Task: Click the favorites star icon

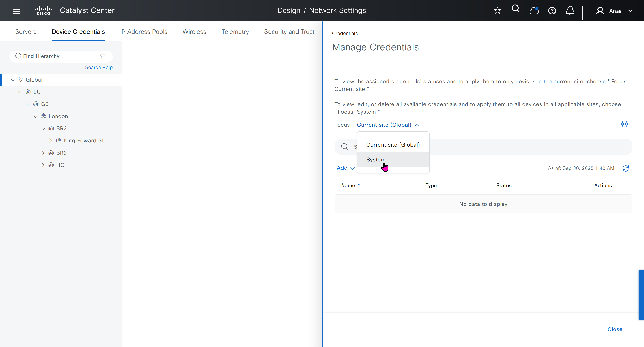Action: 497,11
